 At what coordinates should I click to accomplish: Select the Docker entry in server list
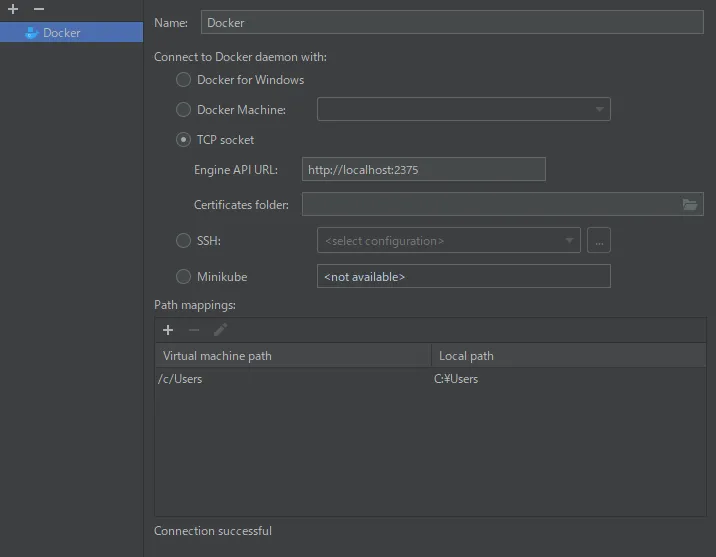pos(62,33)
